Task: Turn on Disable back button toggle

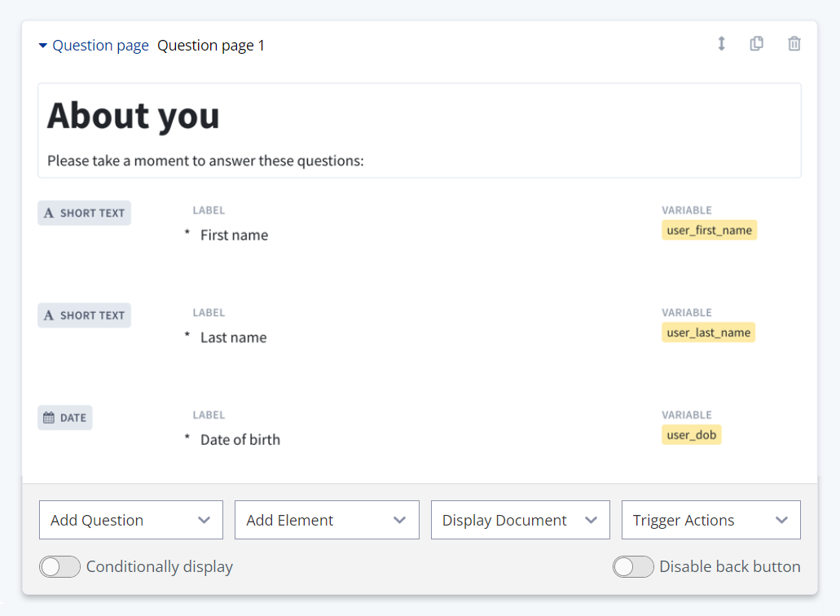Action: click(x=633, y=566)
